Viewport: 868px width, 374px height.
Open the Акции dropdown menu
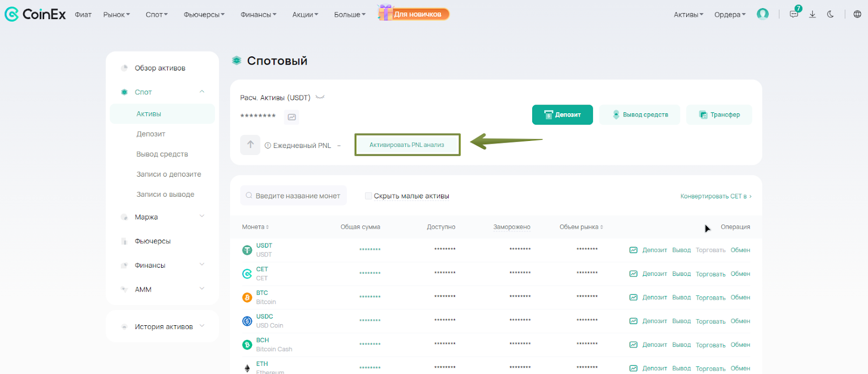(x=305, y=15)
